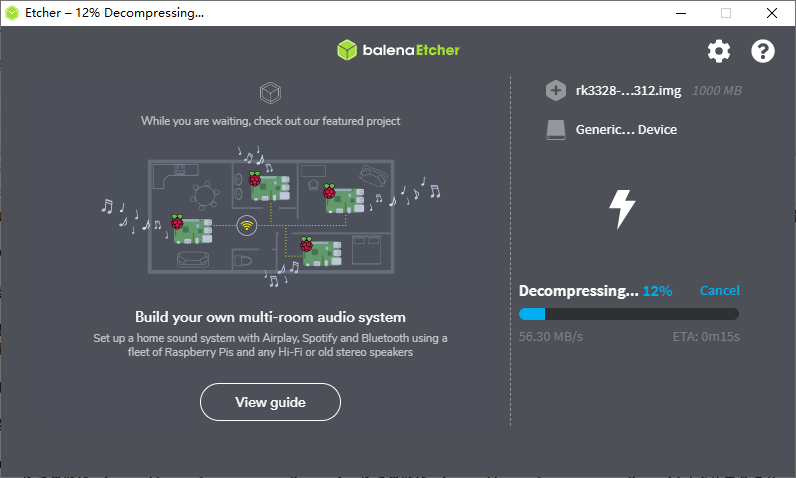Click the cube icon above featured project text
796x478 pixels.
tap(269, 94)
